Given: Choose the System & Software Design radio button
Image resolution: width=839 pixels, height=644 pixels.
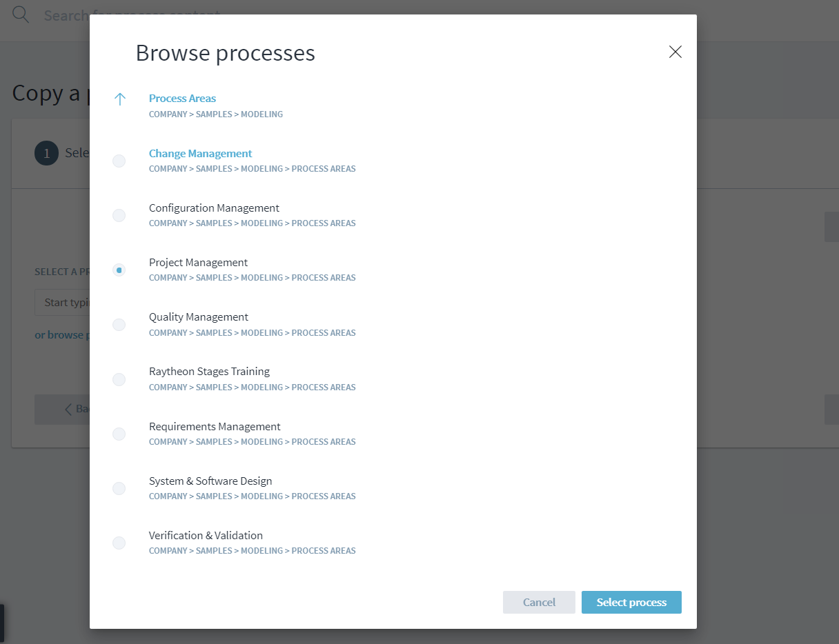Looking at the screenshot, I should [119, 488].
